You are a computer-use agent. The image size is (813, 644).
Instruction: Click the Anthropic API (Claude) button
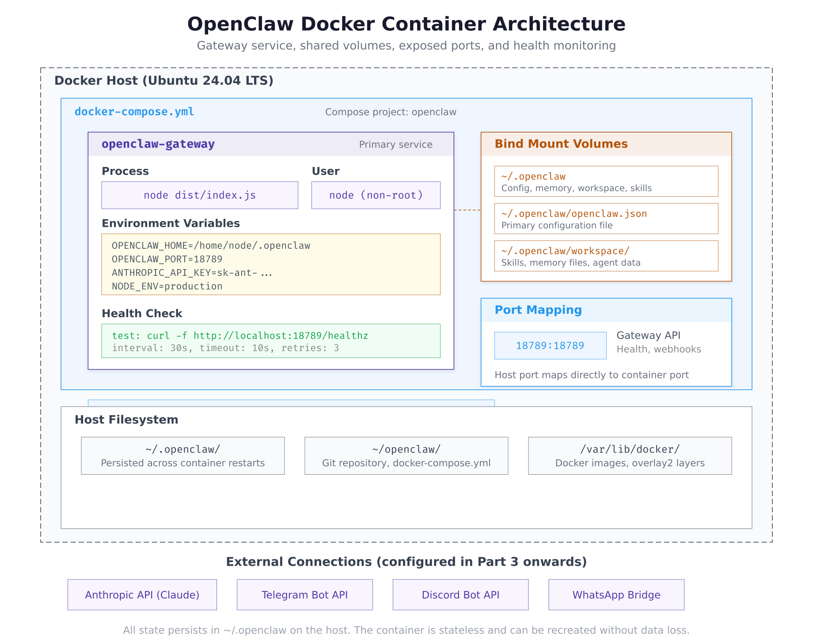click(142, 594)
